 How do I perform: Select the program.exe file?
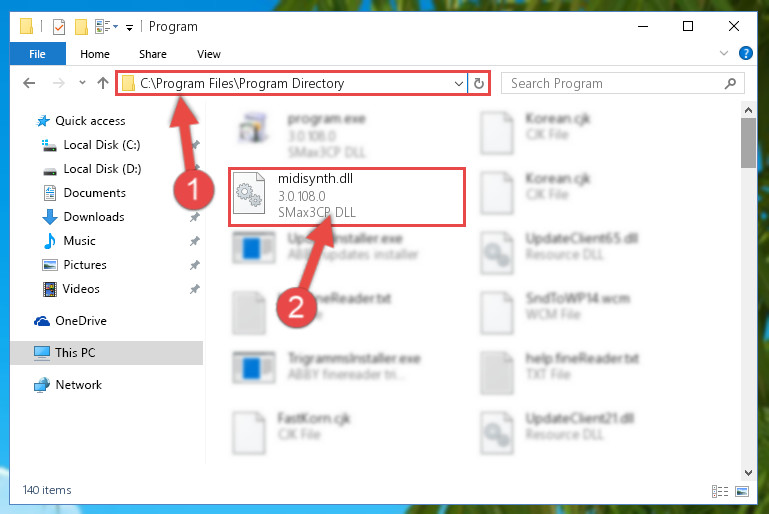click(x=304, y=135)
